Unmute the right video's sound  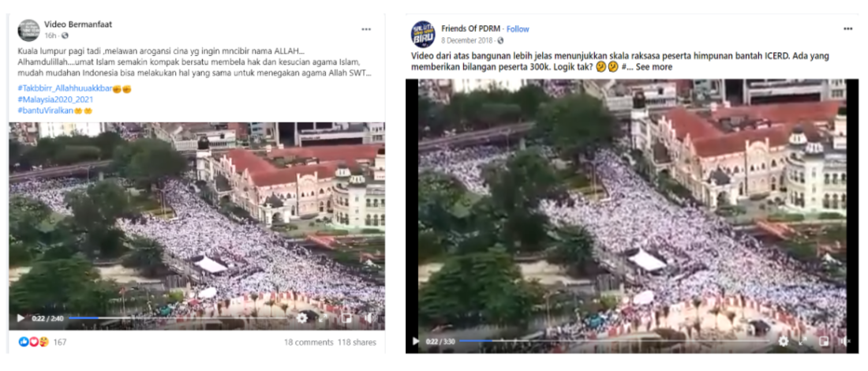pyautogui.click(x=844, y=341)
